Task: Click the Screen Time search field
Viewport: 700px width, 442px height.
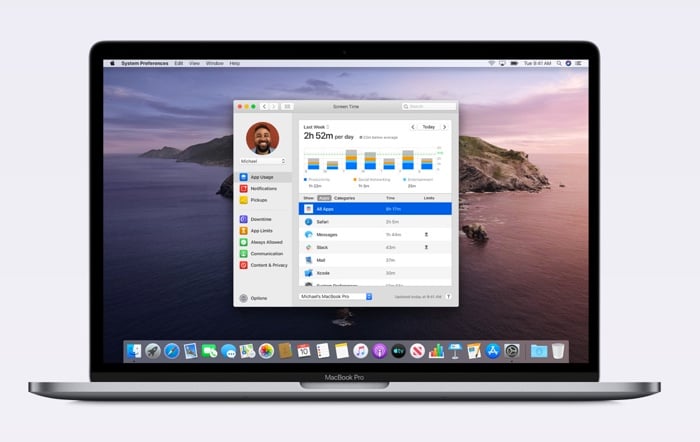Action: tap(429, 106)
